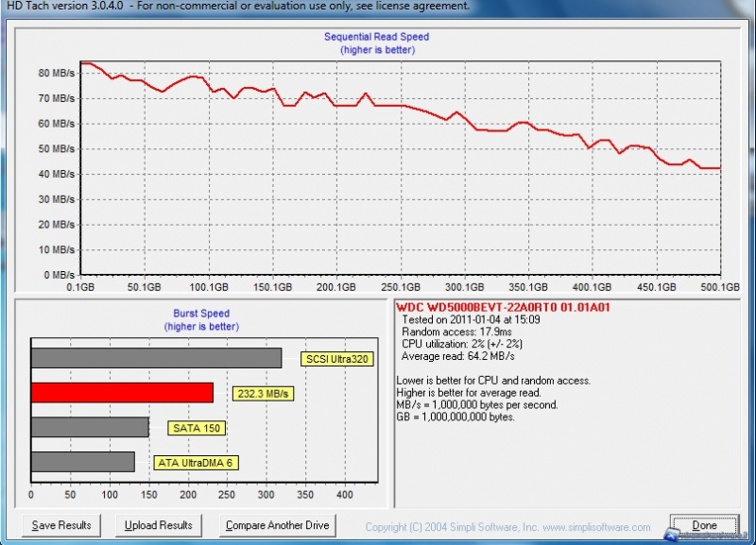Click the gray ATA UltraDMA 6 bar

pos(82,462)
